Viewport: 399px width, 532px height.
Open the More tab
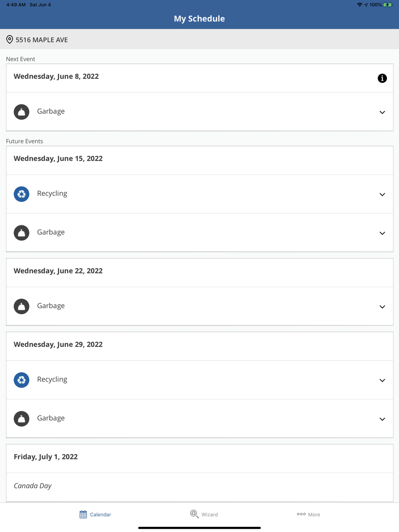(308, 514)
